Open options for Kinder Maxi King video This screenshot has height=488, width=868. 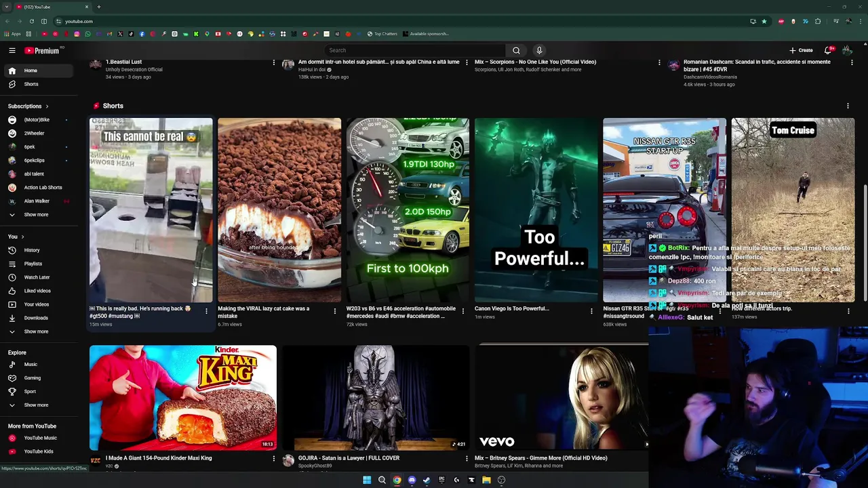pos(274,459)
